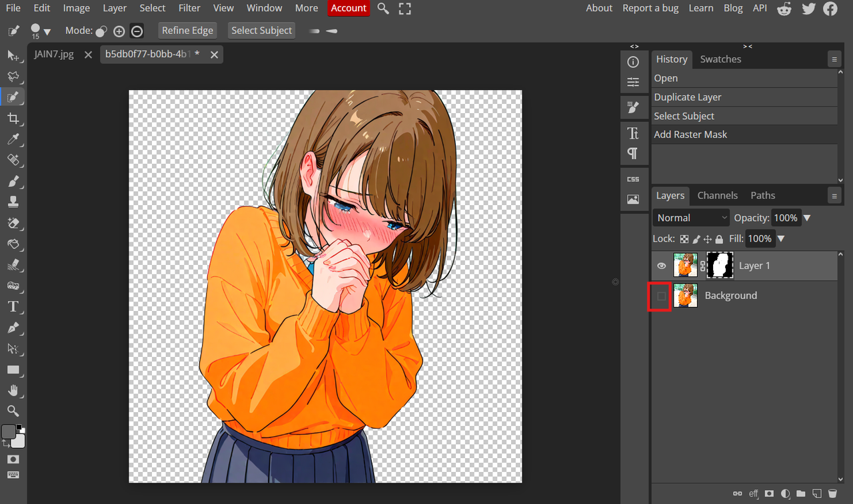Activate the Brush tool
Screen dimensions: 853x504
13,181
